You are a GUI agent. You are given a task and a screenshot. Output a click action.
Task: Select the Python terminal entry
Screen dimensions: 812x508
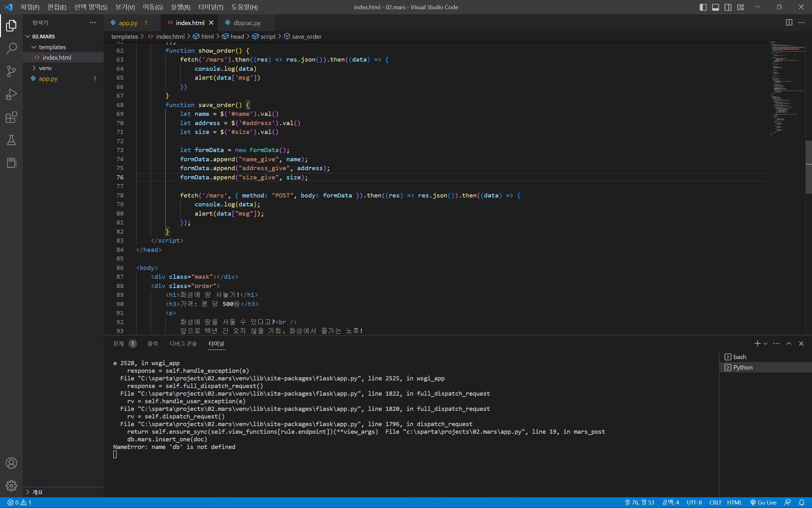point(766,367)
